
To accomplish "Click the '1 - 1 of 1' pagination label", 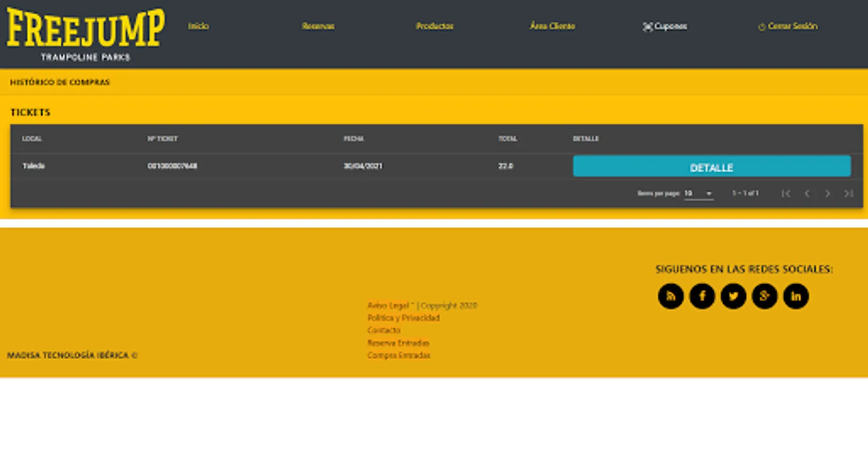I will [x=745, y=193].
